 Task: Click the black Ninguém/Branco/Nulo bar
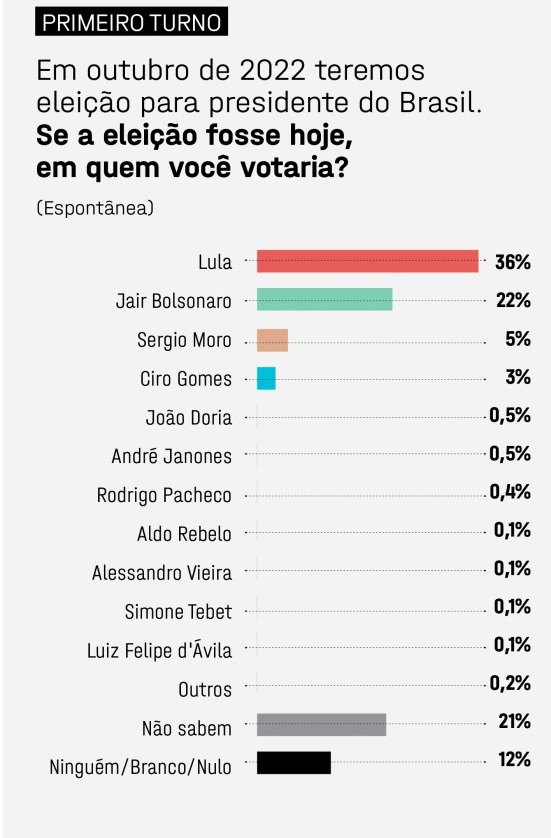[x=293, y=763]
